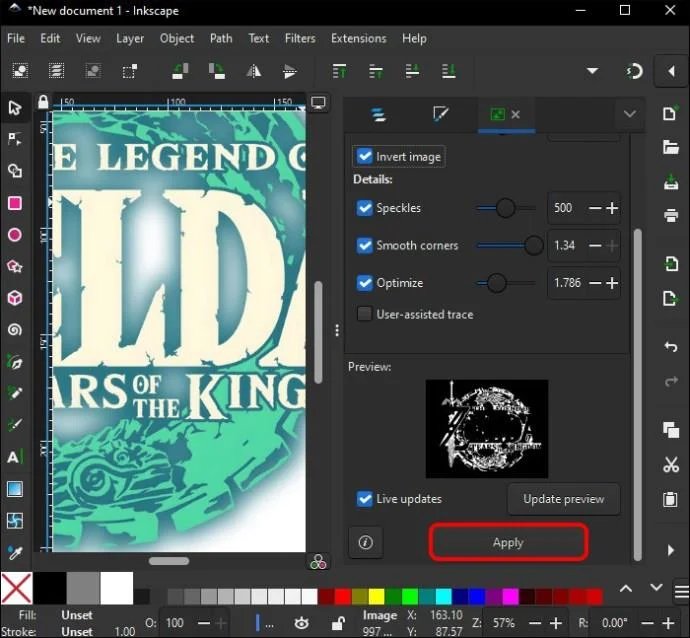The image size is (690, 638).
Task: Toggle layer lock in status bar
Action: coord(338,623)
